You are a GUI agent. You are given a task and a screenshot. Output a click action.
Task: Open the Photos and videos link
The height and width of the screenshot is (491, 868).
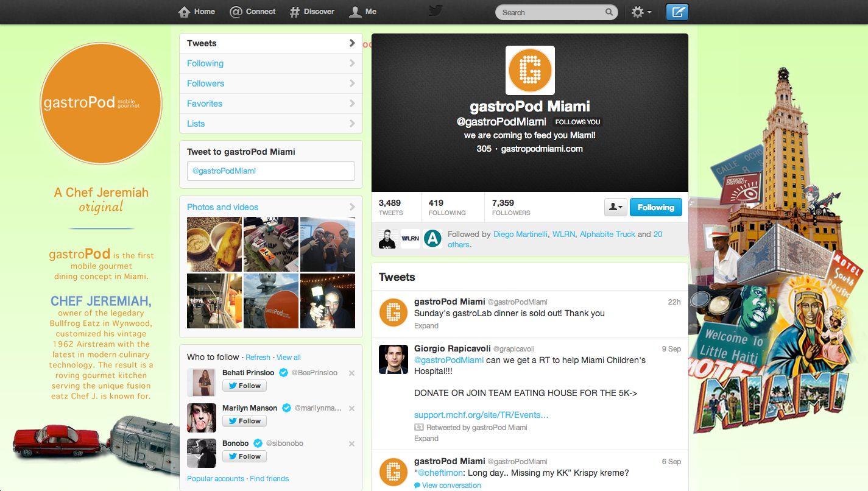tap(222, 207)
